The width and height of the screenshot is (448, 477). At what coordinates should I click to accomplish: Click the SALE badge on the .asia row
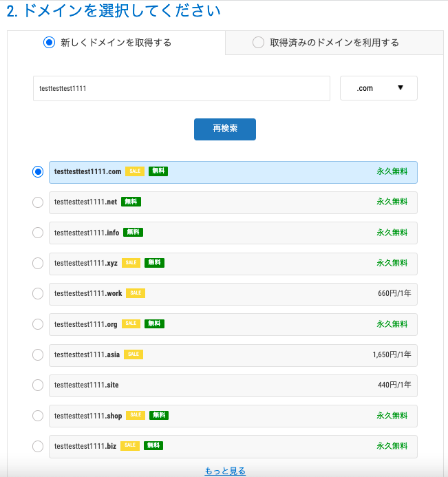pos(134,354)
